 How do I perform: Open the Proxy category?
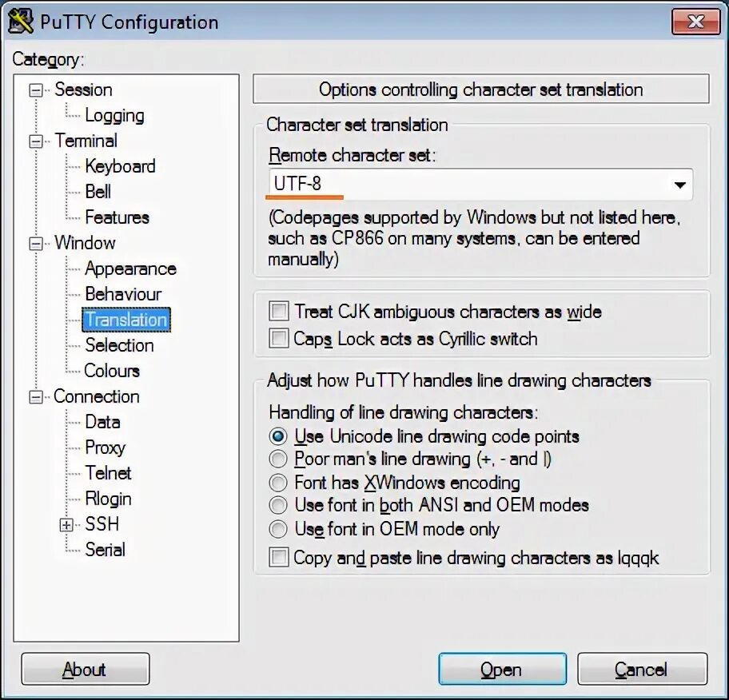(106, 447)
